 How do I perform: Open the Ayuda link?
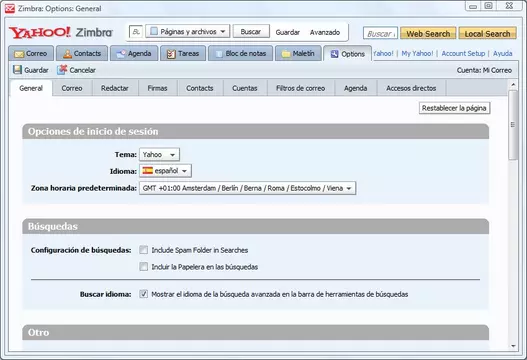[x=503, y=53]
